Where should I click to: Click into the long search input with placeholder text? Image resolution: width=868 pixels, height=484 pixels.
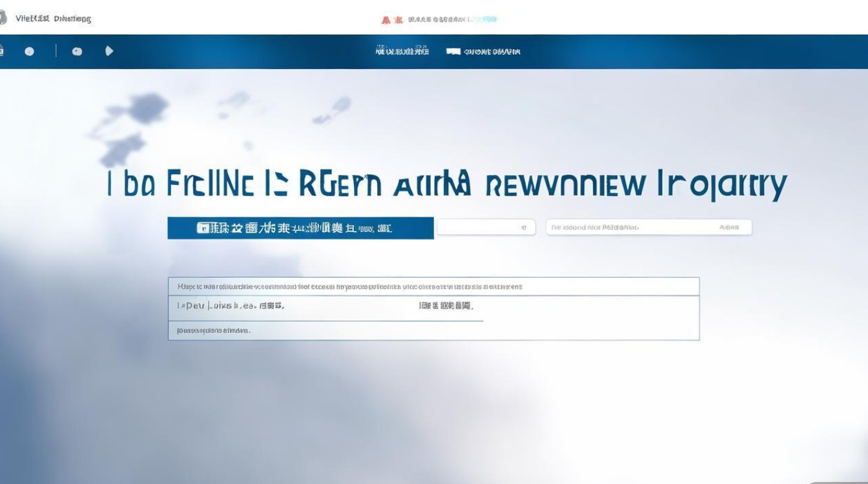click(648, 227)
